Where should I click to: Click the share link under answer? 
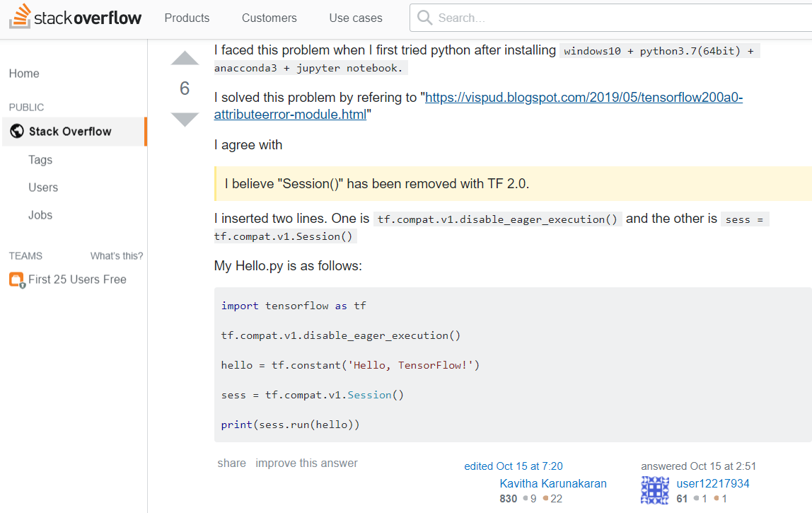click(231, 463)
